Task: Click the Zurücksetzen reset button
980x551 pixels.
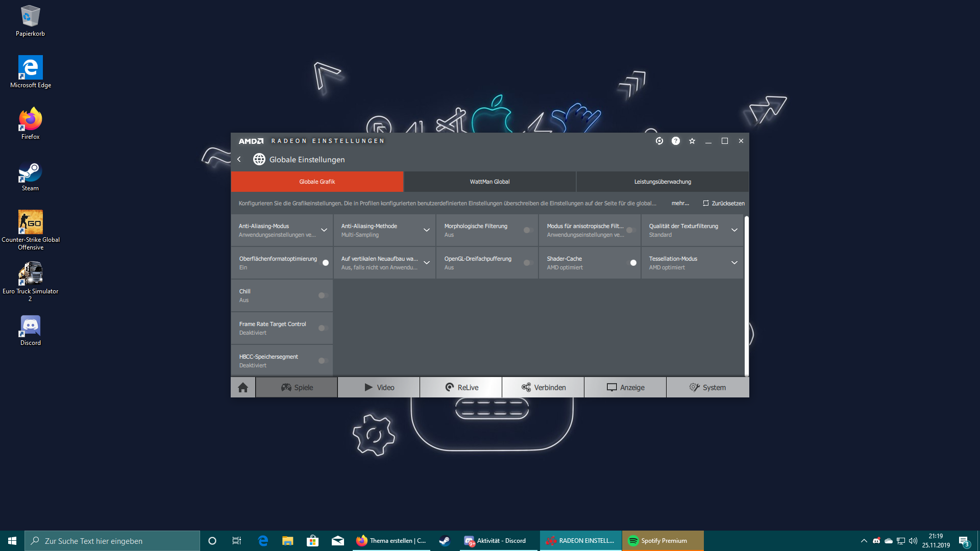Action: (x=724, y=203)
